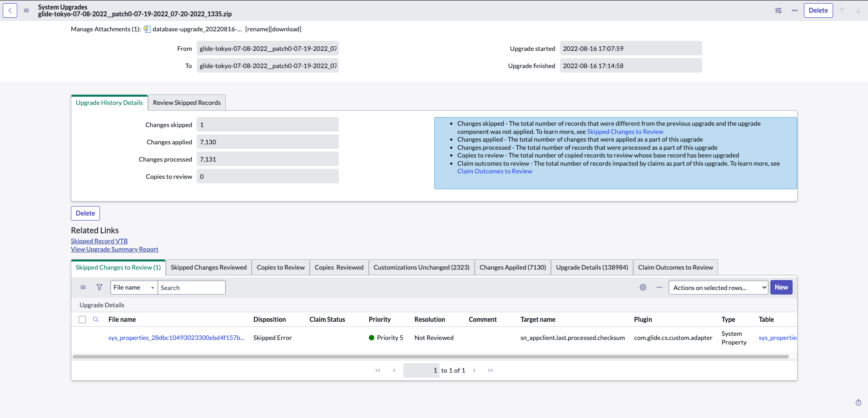
Task: Click the response time clock icon at bottom right
Action: 858,403
